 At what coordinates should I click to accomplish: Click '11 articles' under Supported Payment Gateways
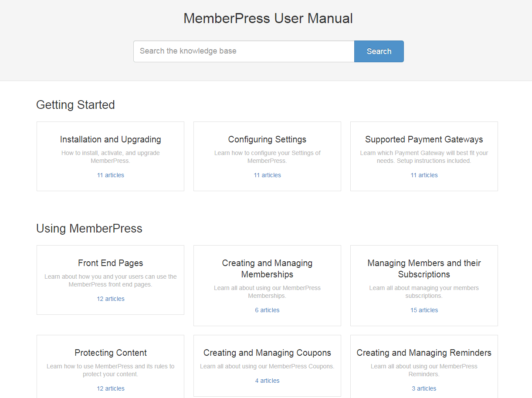tap(424, 175)
